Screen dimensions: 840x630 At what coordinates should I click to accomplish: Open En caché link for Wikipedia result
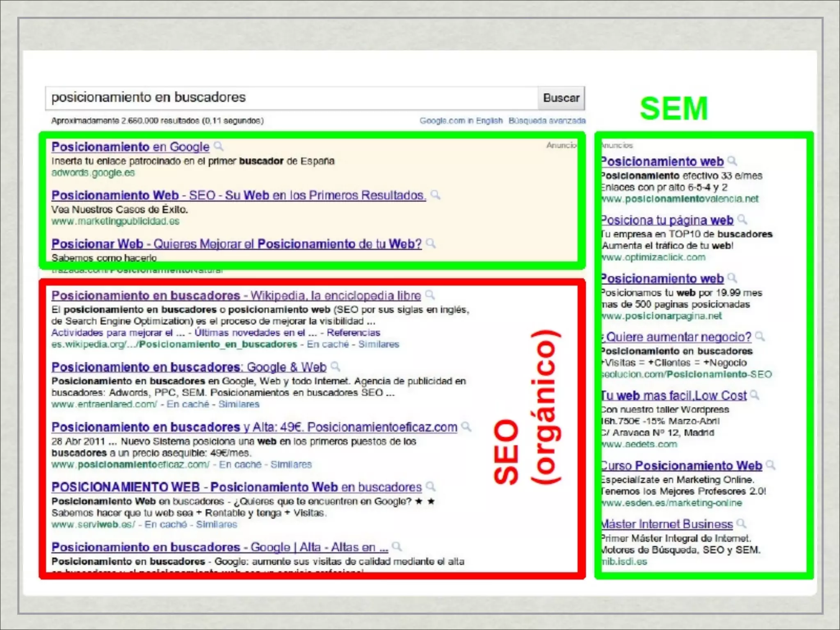(x=327, y=344)
